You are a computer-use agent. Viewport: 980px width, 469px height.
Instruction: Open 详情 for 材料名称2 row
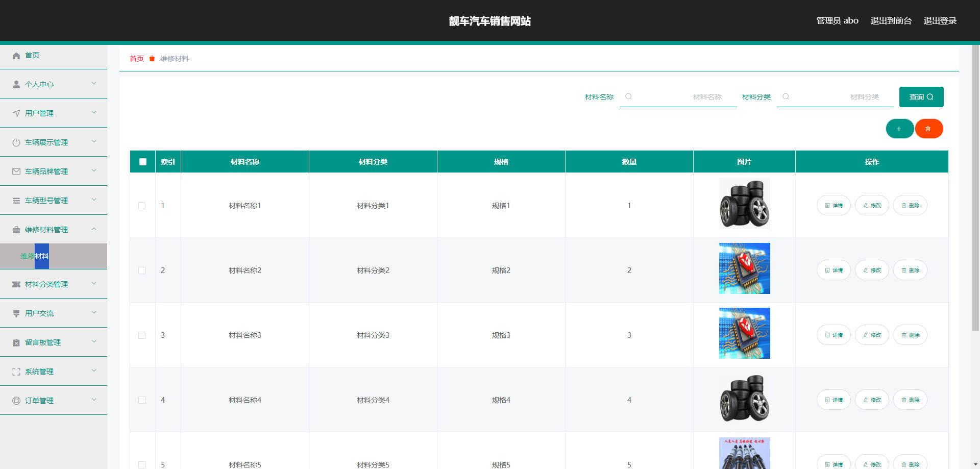pyautogui.click(x=834, y=270)
